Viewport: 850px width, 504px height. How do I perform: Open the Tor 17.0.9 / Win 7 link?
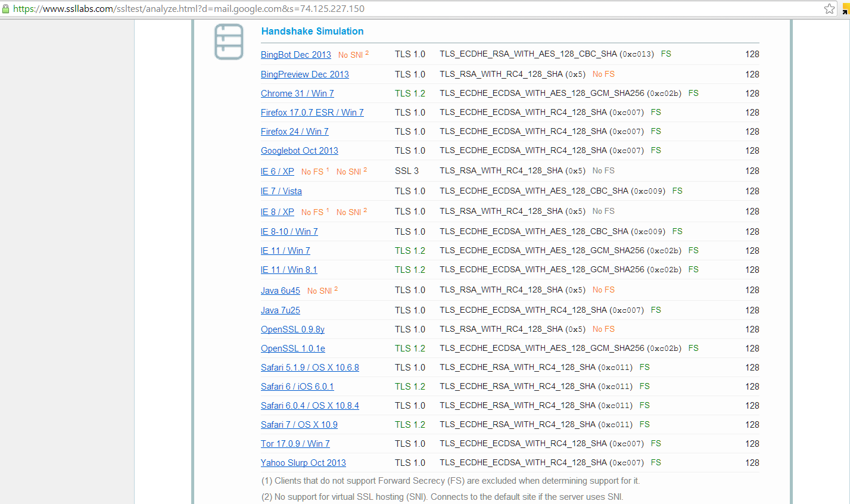(295, 444)
